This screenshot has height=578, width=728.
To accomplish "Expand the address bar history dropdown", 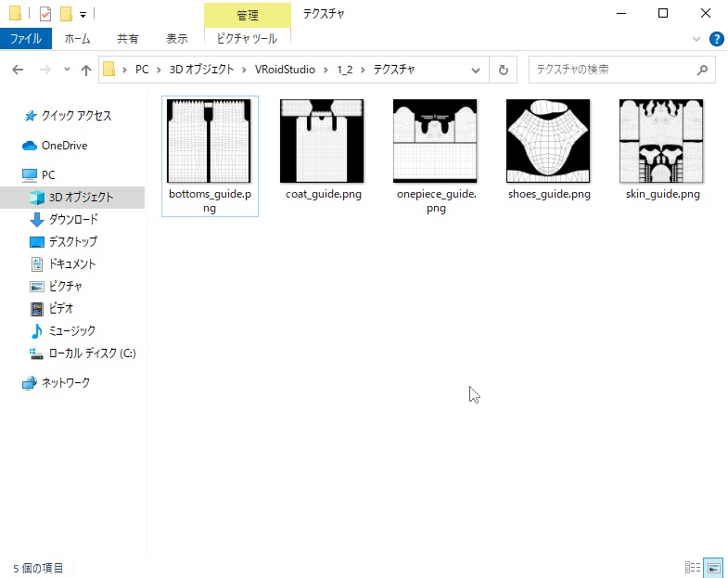I will (x=476, y=71).
